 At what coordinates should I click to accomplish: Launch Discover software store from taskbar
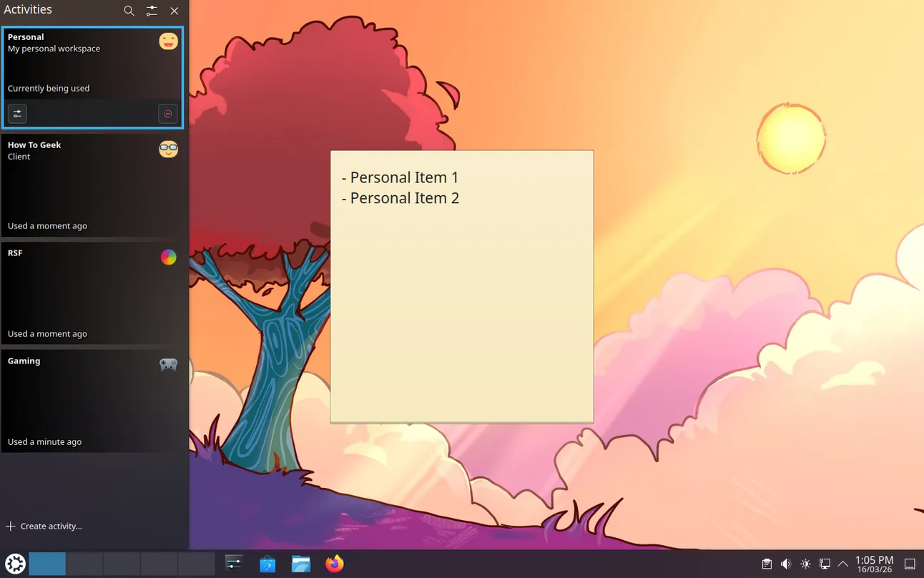267,564
